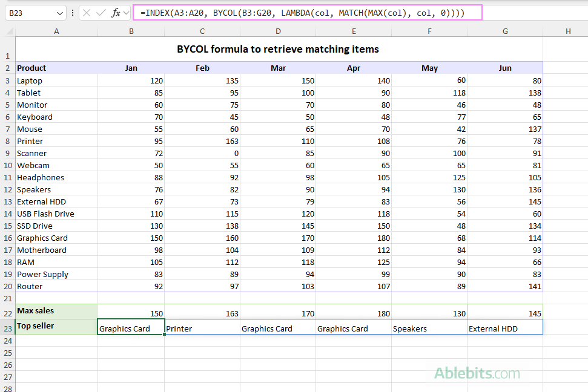Open Name Box options via vertical ellipsis icon
The width and height of the screenshot is (588, 392).
coord(73,12)
